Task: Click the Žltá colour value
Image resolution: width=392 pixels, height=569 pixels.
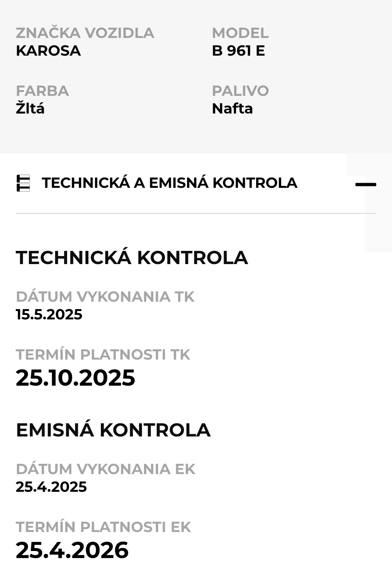Action: (30, 108)
